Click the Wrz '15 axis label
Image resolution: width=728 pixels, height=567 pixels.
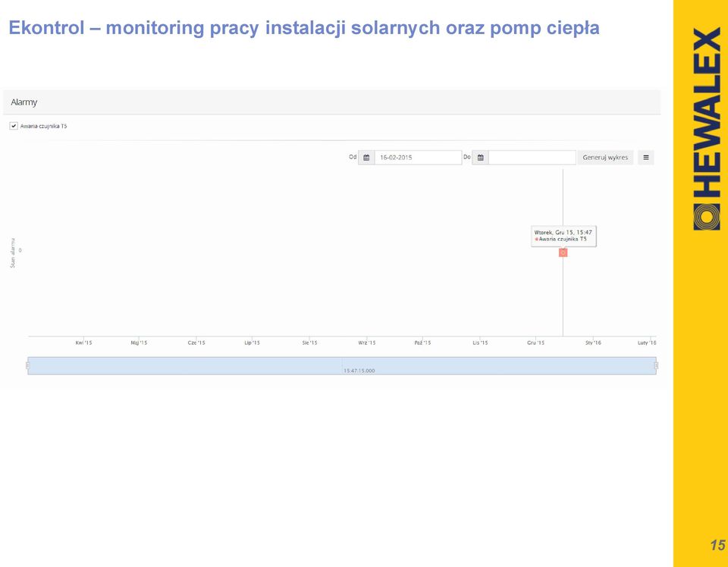click(x=367, y=343)
